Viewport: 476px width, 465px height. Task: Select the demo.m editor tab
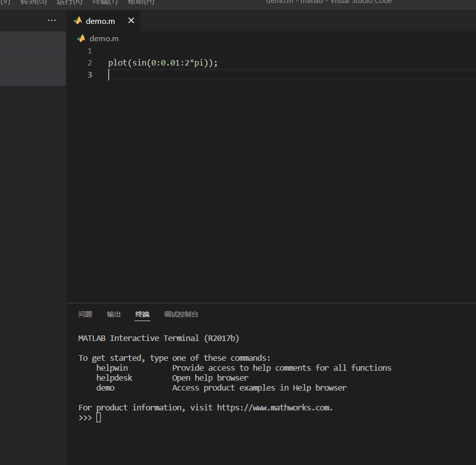tap(103, 21)
